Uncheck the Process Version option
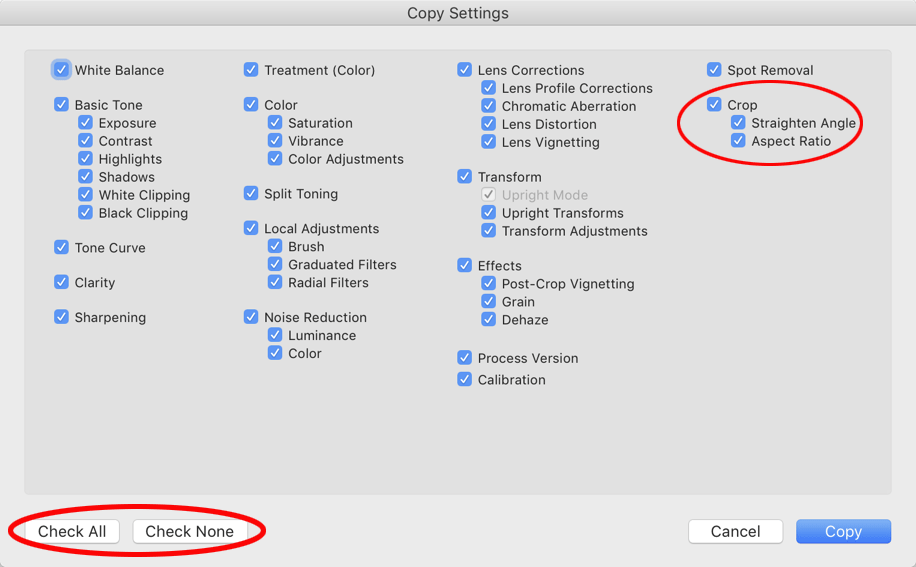916x567 pixels. (x=465, y=358)
